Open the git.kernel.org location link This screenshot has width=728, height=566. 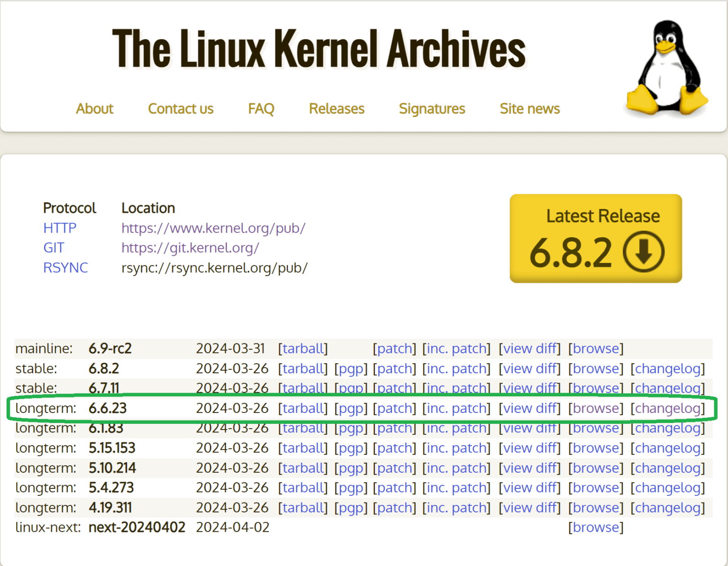click(x=190, y=248)
